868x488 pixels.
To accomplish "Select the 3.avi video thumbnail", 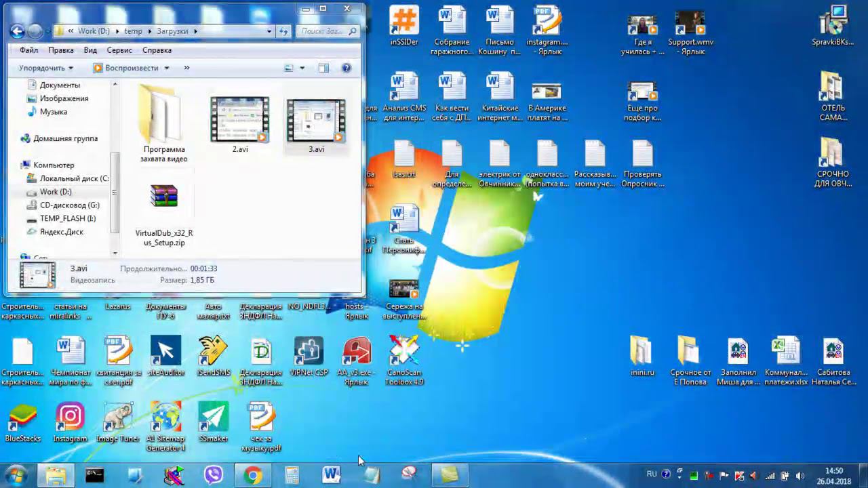I will point(316,125).
